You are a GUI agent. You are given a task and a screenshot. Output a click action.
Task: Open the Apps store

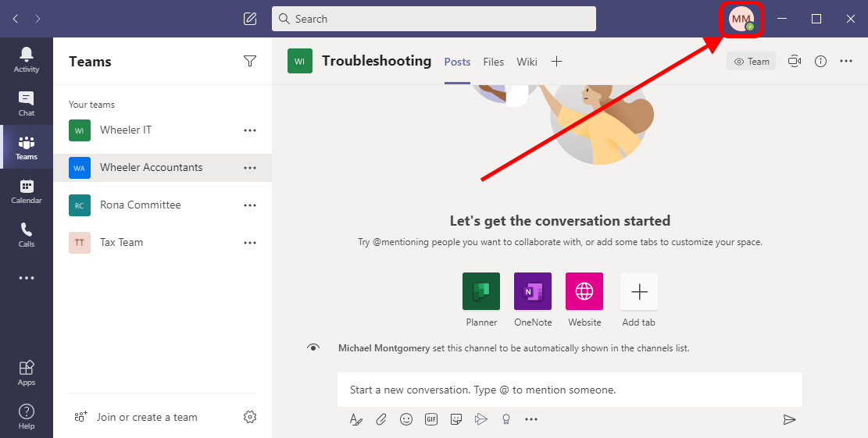26,372
